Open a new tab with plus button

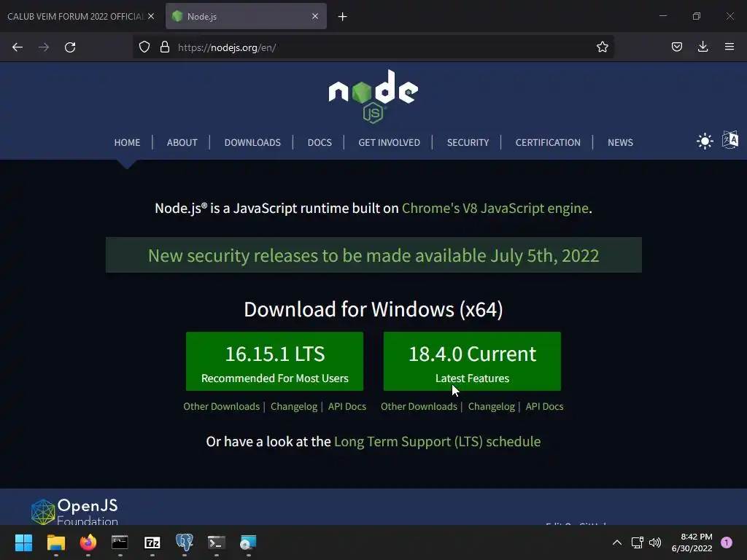(x=343, y=17)
